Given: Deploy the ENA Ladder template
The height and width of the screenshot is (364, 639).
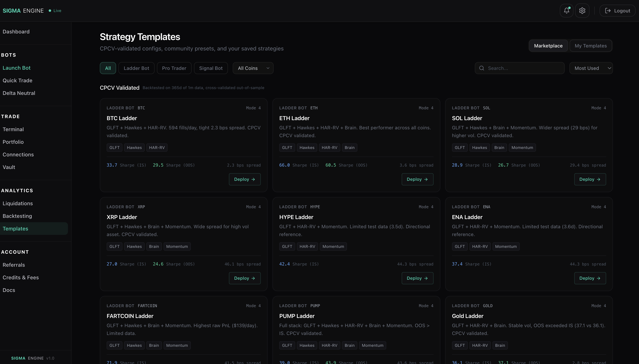Looking at the screenshot, I should pyautogui.click(x=590, y=278).
